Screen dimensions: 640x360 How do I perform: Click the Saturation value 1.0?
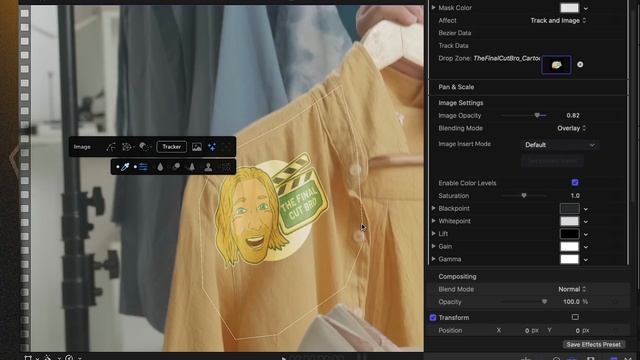pyautogui.click(x=575, y=196)
